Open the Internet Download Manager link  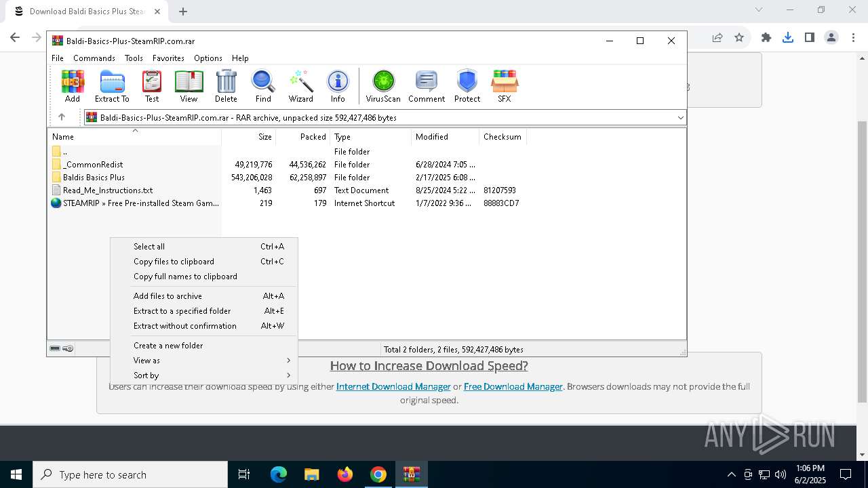[x=393, y=386]
